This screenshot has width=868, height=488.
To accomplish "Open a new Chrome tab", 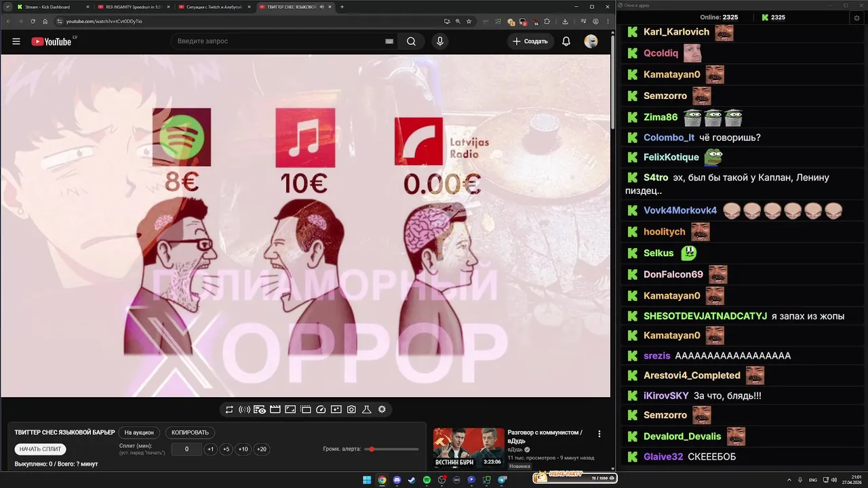I will [x=342, y=7].
